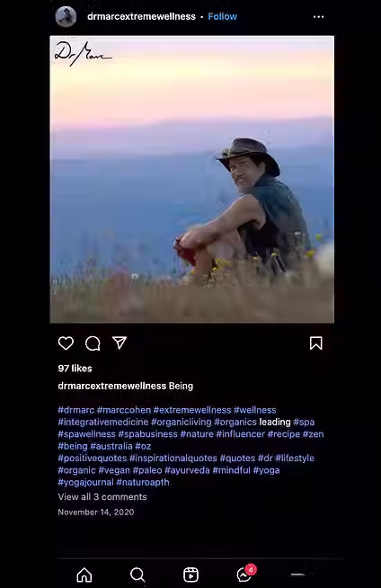
Task: Open the #yogajournal hashtag
Action: coord(85,482)
